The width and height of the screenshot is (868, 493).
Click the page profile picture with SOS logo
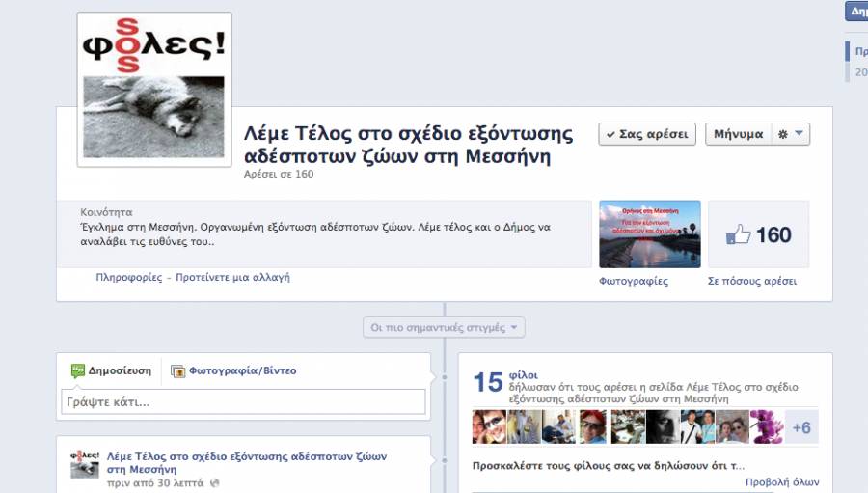click(x=154, y=89)
